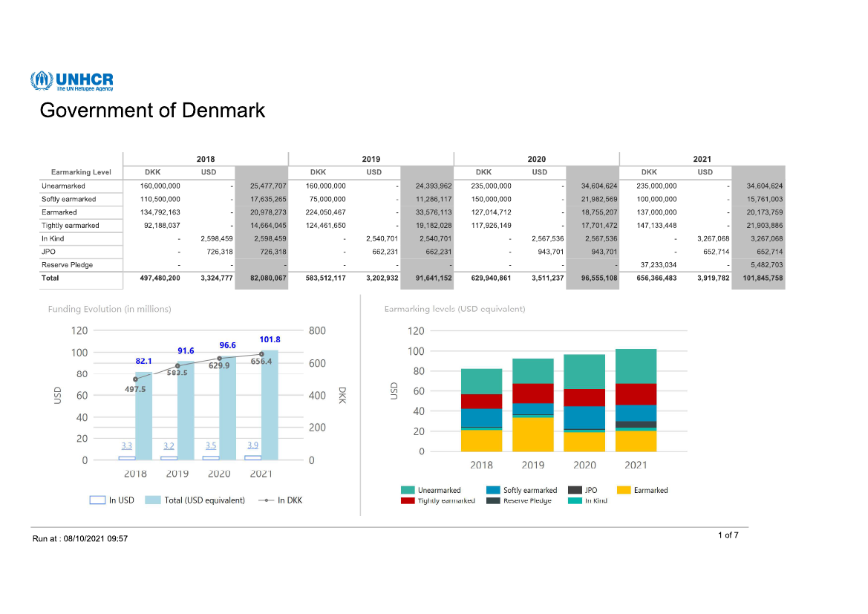
Task: Select the cell value 33,576,113
Action: click(434, 212)
